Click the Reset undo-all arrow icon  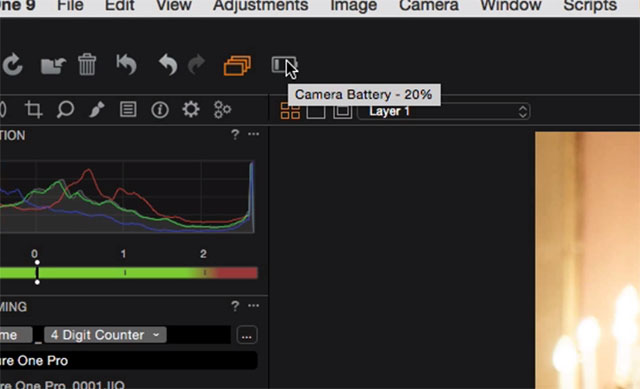point(126,64)
